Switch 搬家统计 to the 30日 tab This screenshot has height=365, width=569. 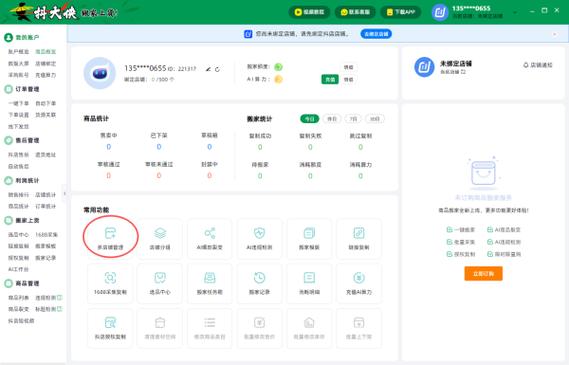tap(375, 119)
